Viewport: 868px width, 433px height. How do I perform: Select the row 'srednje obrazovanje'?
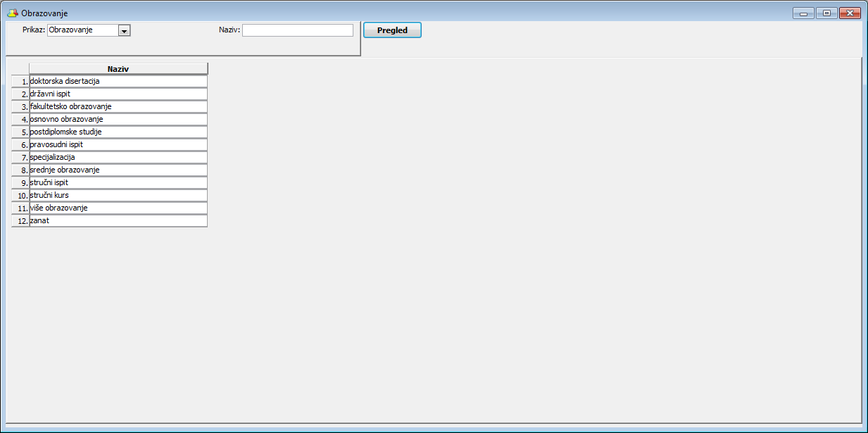point(118,170)
